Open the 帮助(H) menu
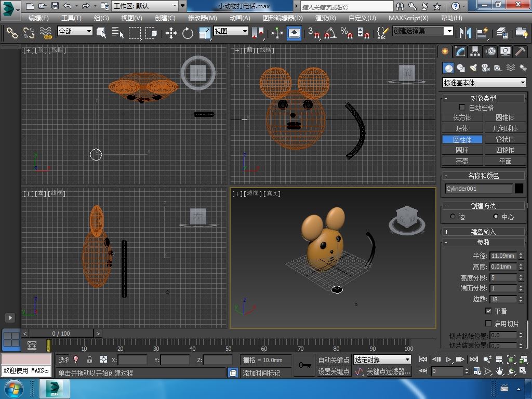 point(451,18)
